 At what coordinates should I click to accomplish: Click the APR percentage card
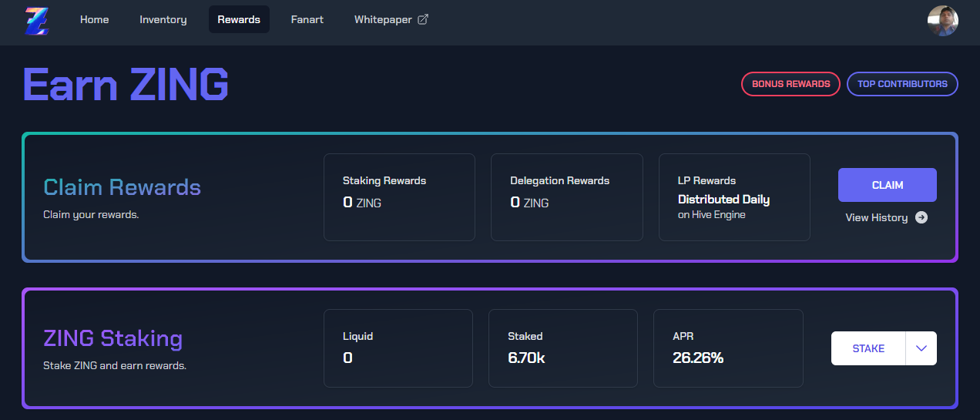[x=728, y=348]
